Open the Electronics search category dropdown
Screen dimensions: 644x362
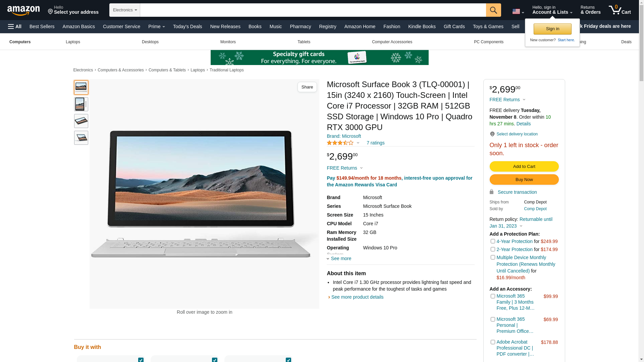click(125, 10)
